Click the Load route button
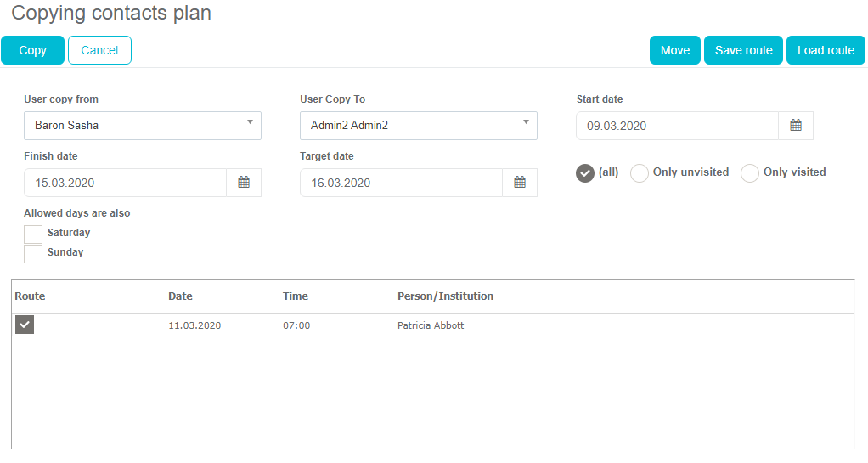The image size is (868, 463). coord(826,50)
